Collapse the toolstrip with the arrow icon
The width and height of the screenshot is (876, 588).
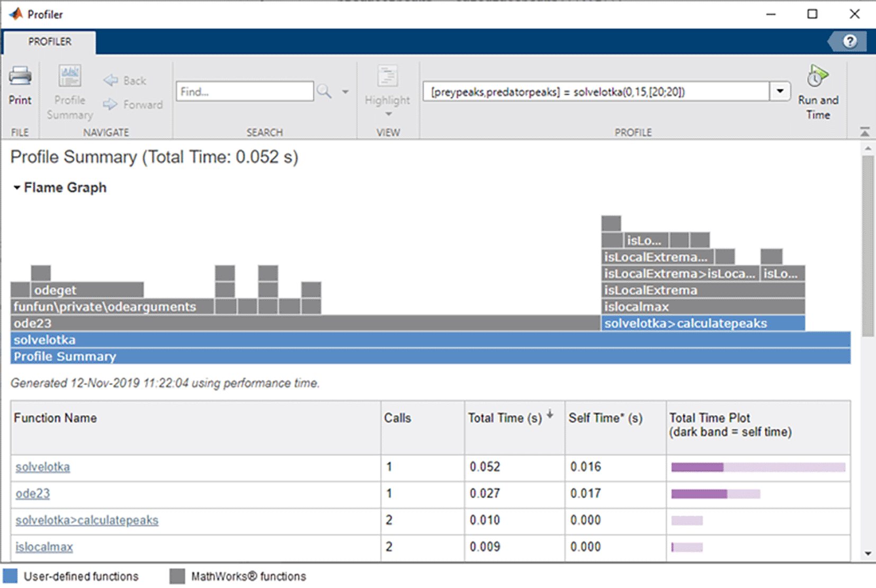tap(864, 132)
